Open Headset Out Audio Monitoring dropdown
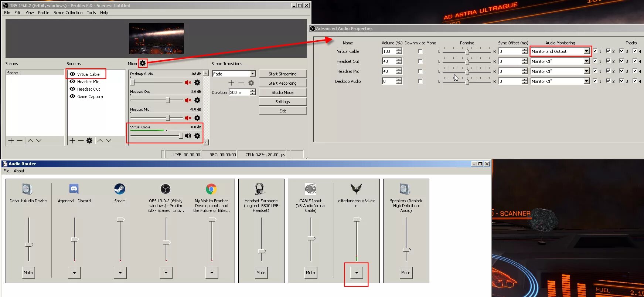The width and height of the screenshot is (644, 297). tap(560, 61)
